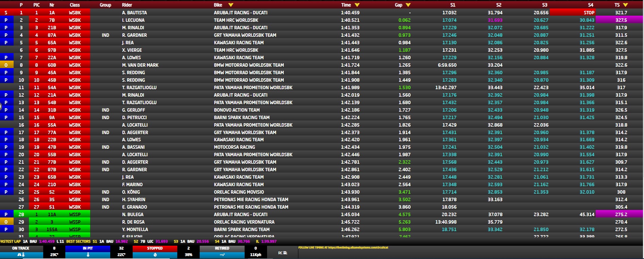The height and width of the screenshot is (259, 644).
Task: Click the ON TRACK status box
Action: (x=21, y=248)
